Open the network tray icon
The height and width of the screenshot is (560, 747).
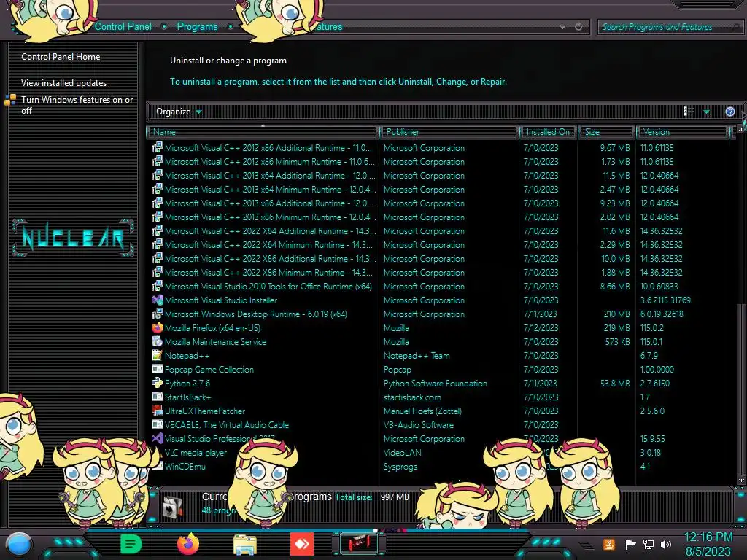pos(648,544)
